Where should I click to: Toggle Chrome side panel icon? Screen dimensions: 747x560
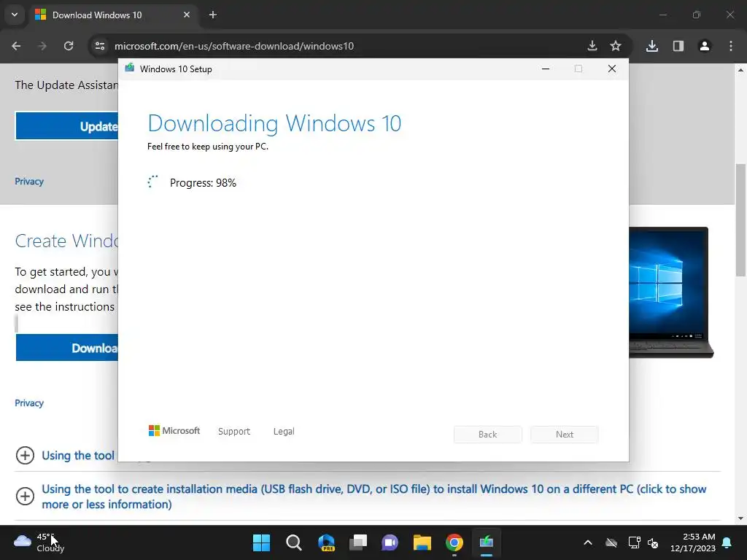(678, 46)
